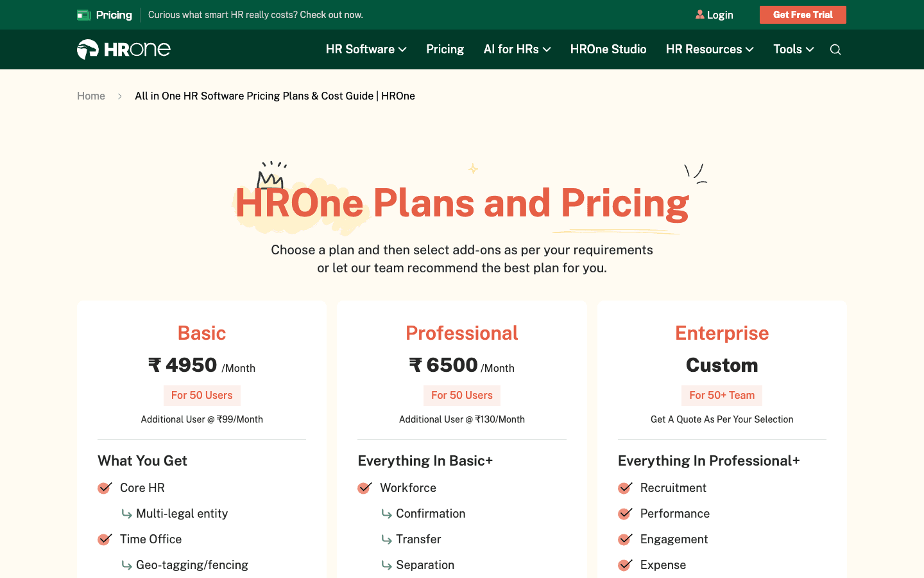Click arrow icon before Separation
Image resolution: width=924 pixels, height=578 pixels.
click(x=387, y=565)
